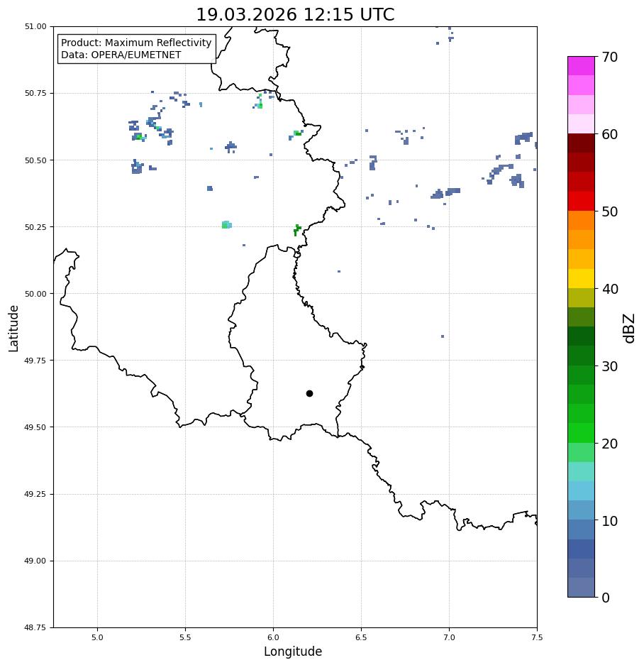Click the latitude tick label 49.50
644x665 pixels.
(35, 427)
